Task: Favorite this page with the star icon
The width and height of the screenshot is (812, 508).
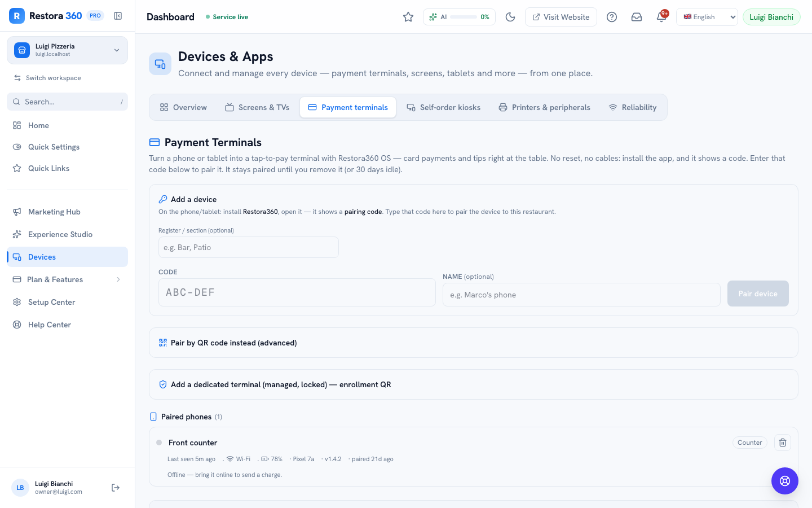Action: 408,17
